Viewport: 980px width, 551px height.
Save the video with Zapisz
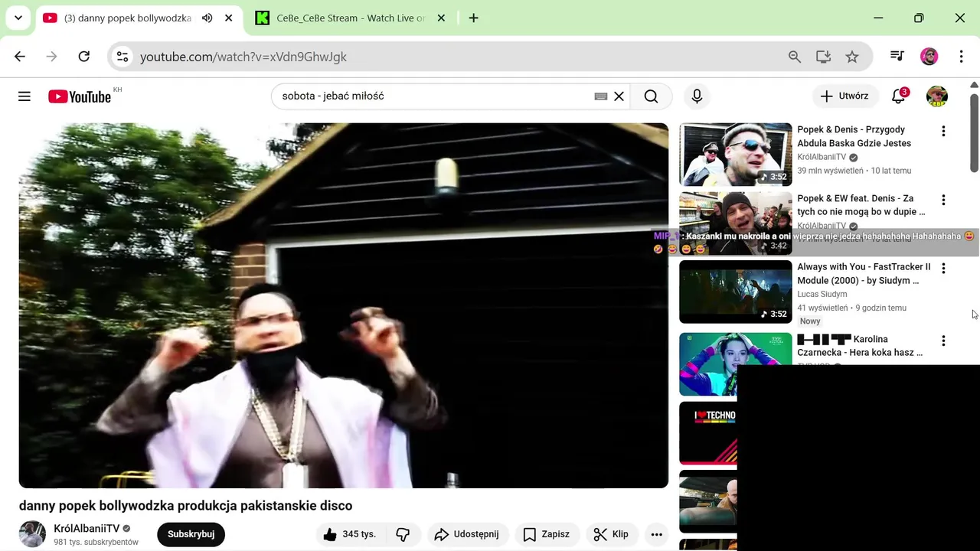[x=546, y=534]
